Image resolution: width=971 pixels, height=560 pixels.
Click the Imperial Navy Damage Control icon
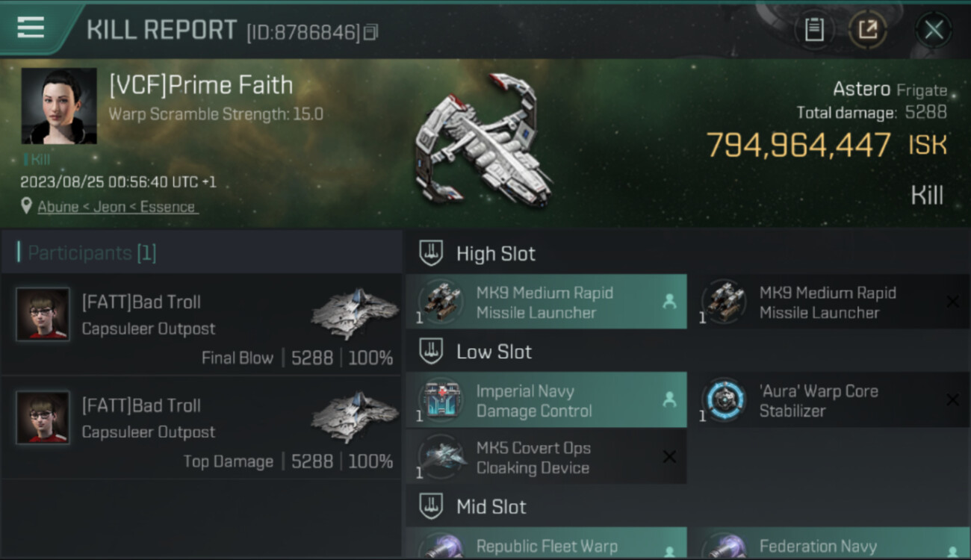(440, 399)
